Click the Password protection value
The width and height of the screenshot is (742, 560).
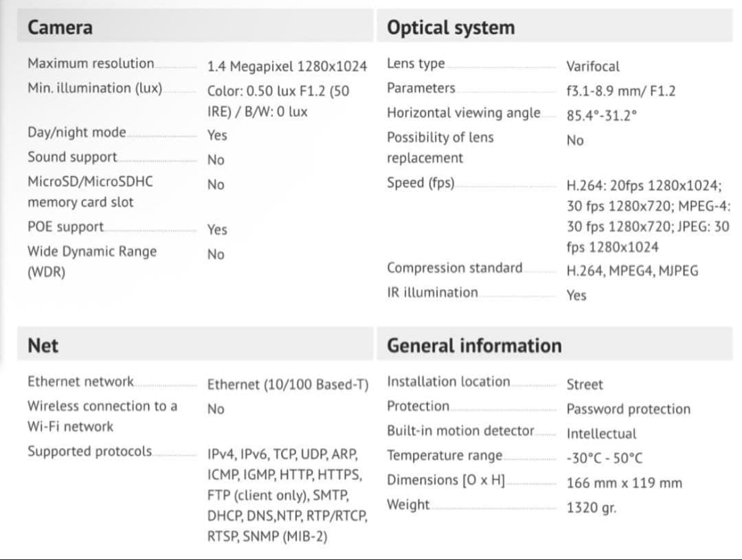coord(628,409)
